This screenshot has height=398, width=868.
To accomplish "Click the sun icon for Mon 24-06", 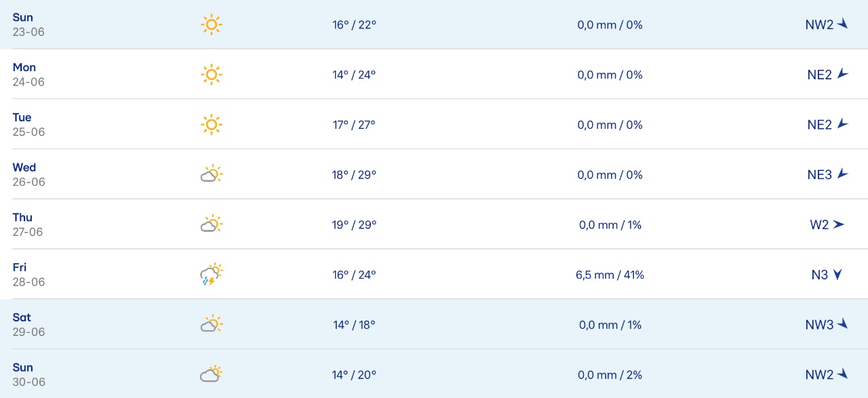I will click(x=212, y=75).
